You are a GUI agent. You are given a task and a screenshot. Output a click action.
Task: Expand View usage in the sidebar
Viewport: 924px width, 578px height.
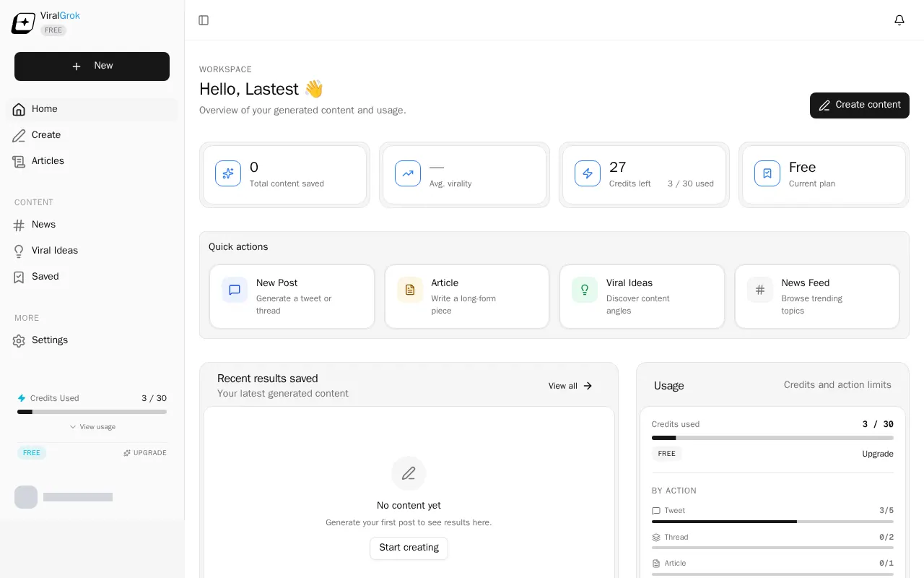tap(92, 427)
